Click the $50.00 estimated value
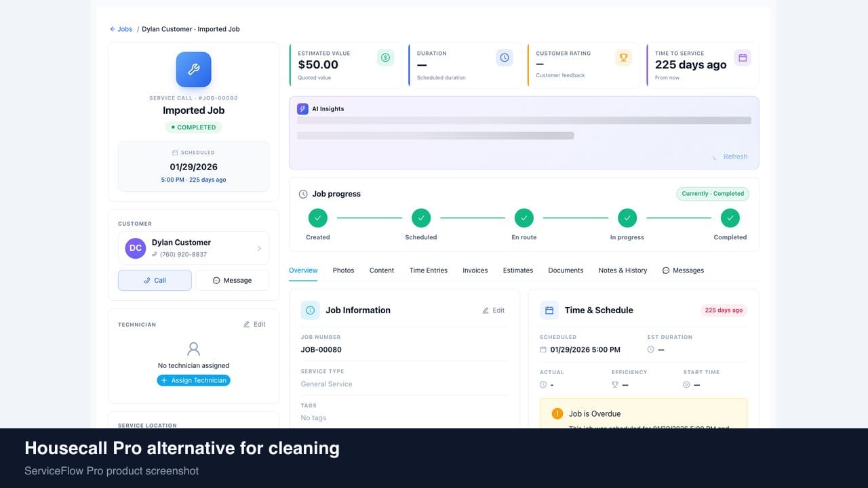The width and height of the screenshot is (868, 488). tap(318, 65)
